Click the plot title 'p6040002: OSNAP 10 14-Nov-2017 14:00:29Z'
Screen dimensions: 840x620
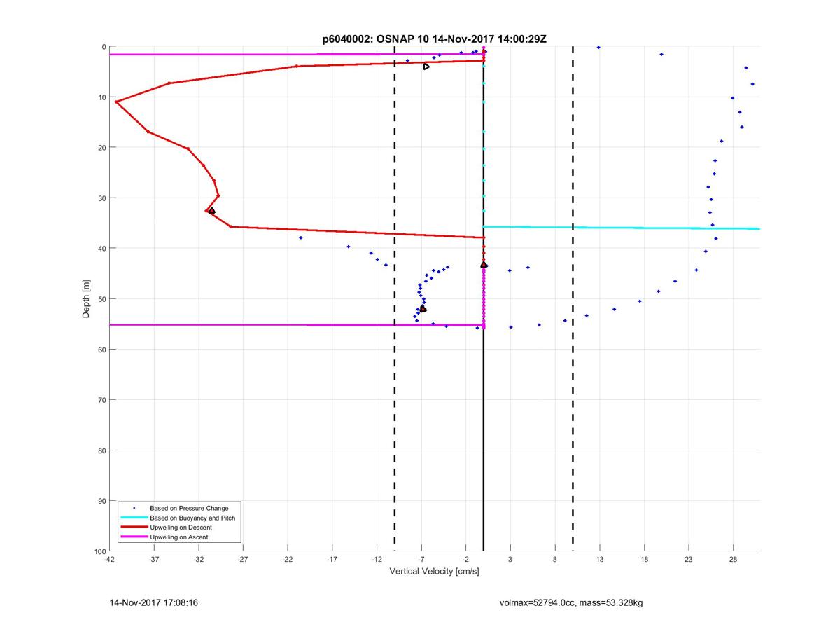(434, 39)
